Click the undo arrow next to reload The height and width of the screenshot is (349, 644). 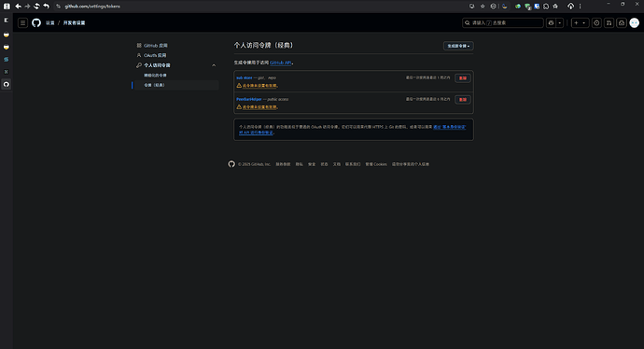coord(46,7)
